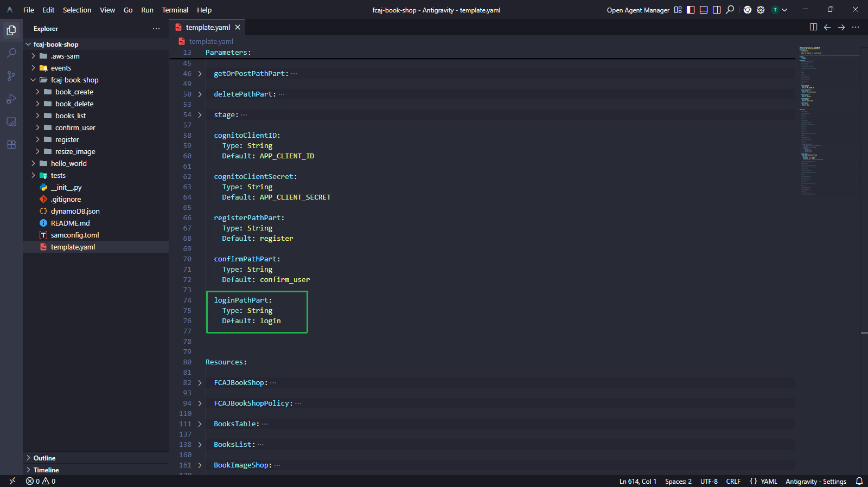The height and width of the screenshot is (487, 868).
Task: Open errors and warnings problems indicator
Action: 41,481
